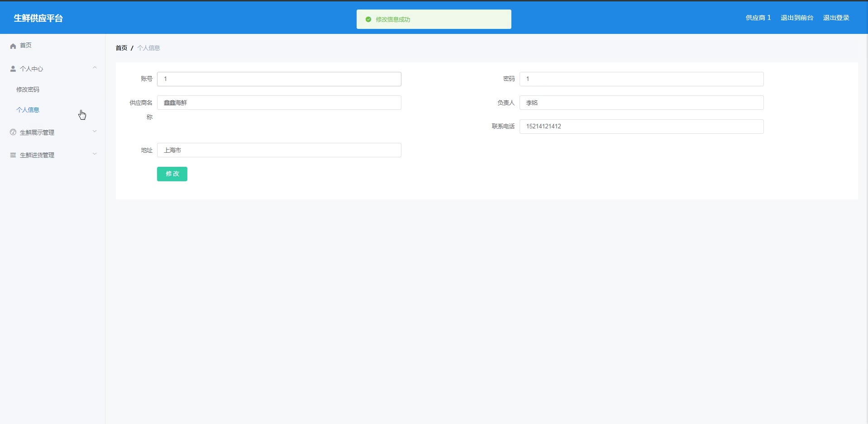The image size is (868, 424).
Task: Focus the 供应商名称 input field
Action: (279, 103)
